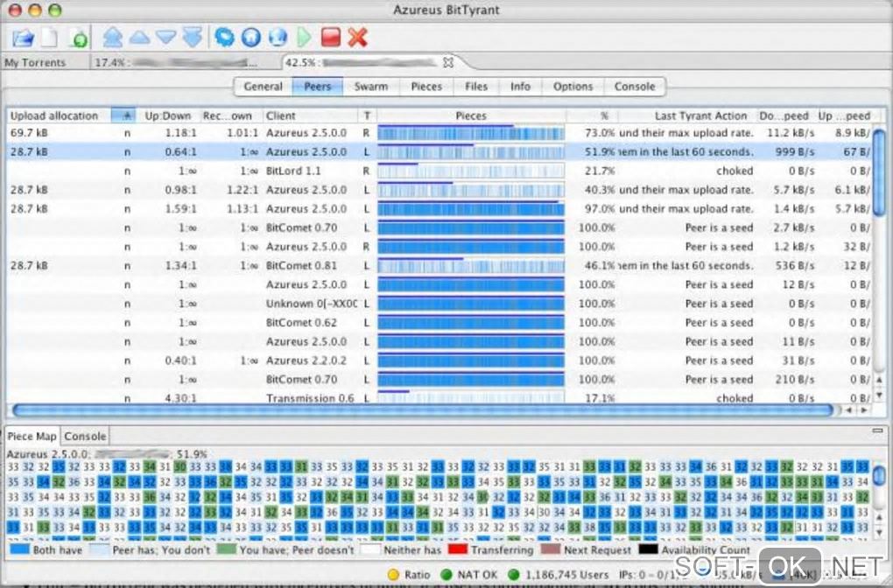The height and width of the screenshot is (588, 893).
Task: Click the minimize icon of the Piece Map panel
Action: pos(877,430)
